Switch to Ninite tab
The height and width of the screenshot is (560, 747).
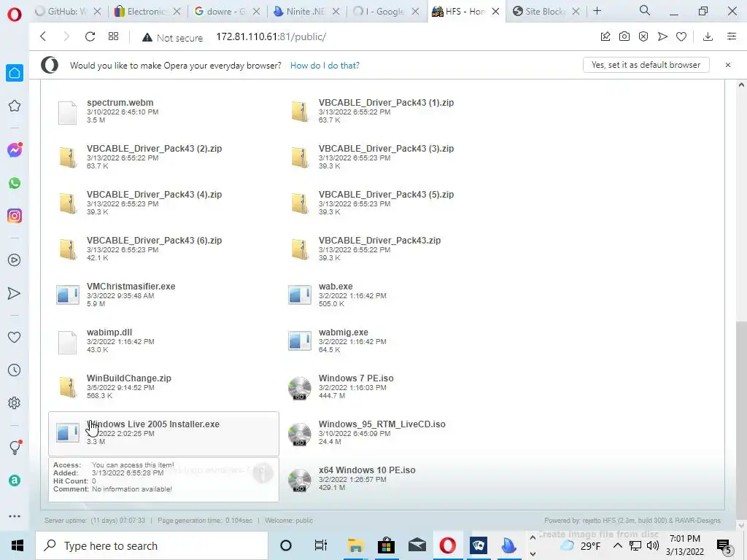coord(307,12)
